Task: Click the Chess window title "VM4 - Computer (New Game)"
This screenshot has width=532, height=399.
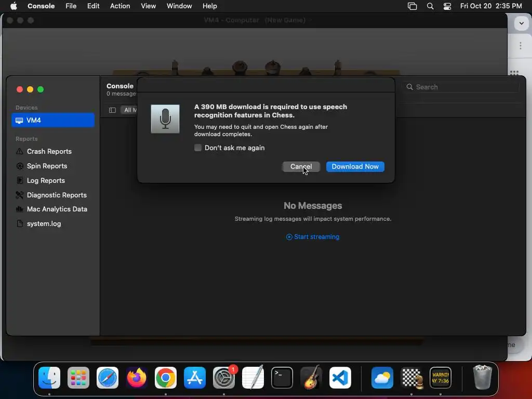Action: pyautogui.click(x=255, y=20)
